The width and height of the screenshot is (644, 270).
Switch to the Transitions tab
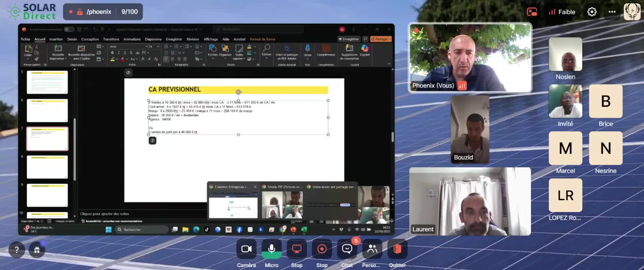[111, 39]
